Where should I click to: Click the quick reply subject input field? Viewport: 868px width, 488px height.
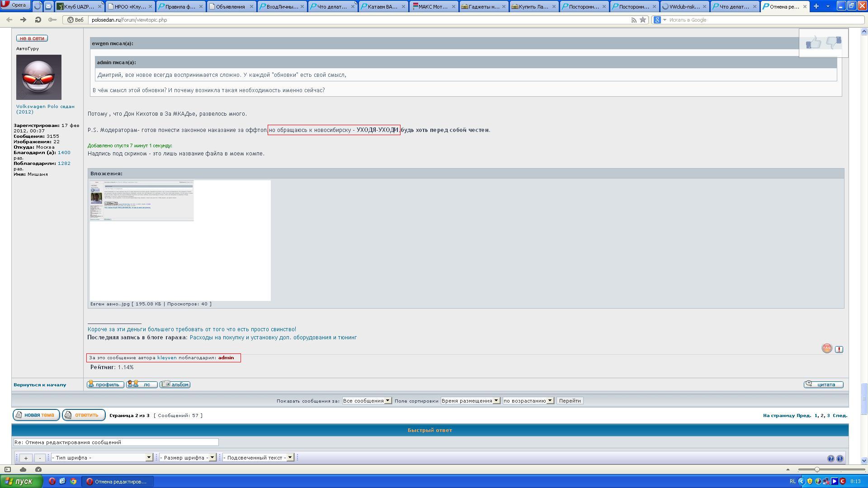tap(116, 442)
